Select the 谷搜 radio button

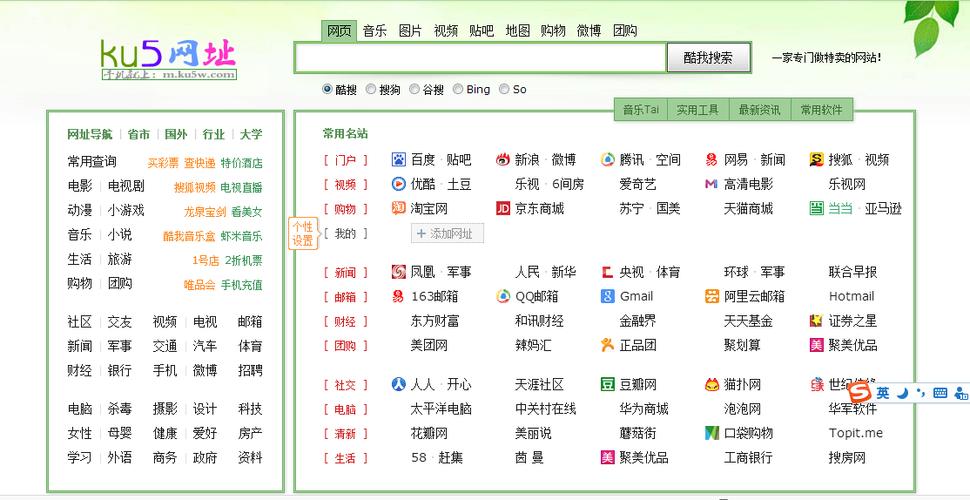tap(414, 89)
